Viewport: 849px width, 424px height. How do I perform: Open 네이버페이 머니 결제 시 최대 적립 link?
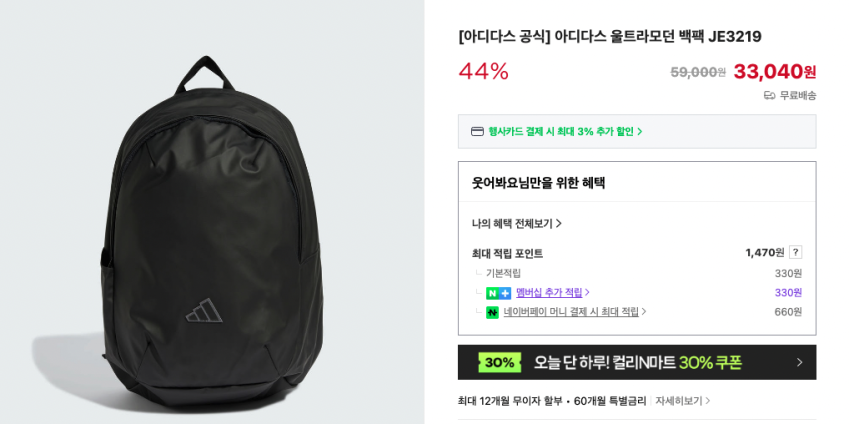[x=571, y=312]
